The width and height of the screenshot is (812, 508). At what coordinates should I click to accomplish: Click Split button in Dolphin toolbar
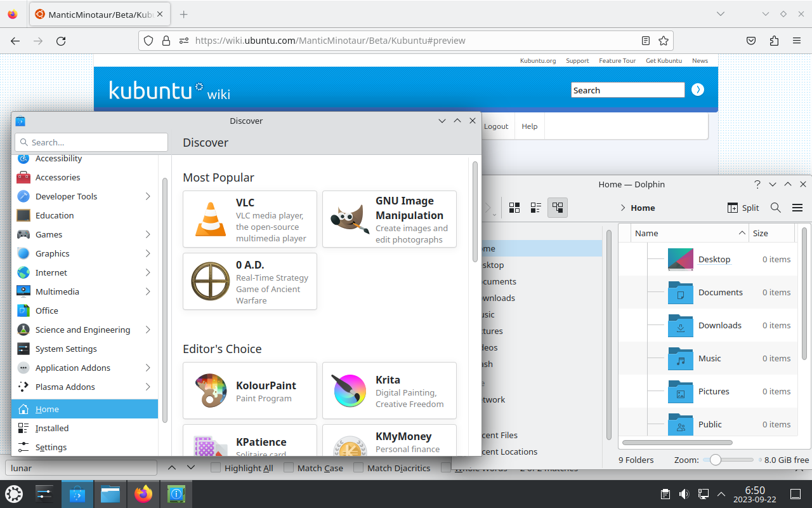click(743, 208)
